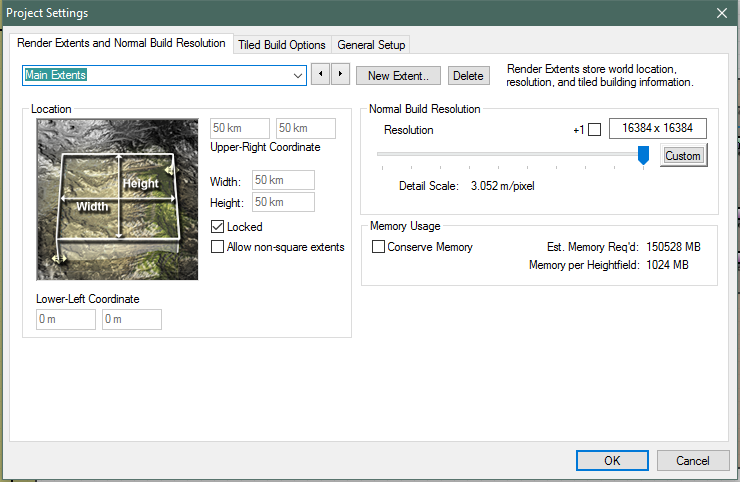Select Render Extents and Normal Build Resolution tab
Image resolution: width=740 pixels, height=482 pixels.
121,44
